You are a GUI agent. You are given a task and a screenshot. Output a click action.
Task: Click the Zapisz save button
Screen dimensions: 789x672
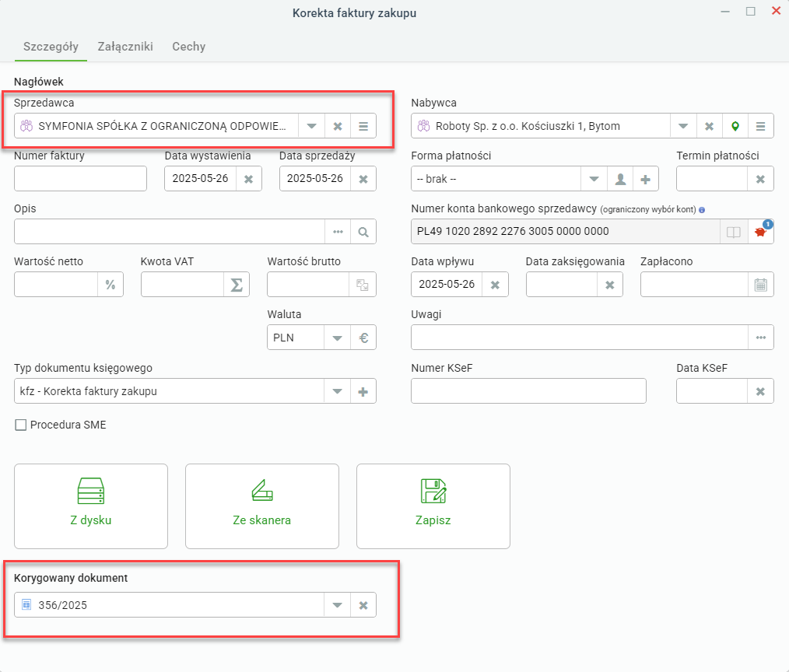[433, 506]
